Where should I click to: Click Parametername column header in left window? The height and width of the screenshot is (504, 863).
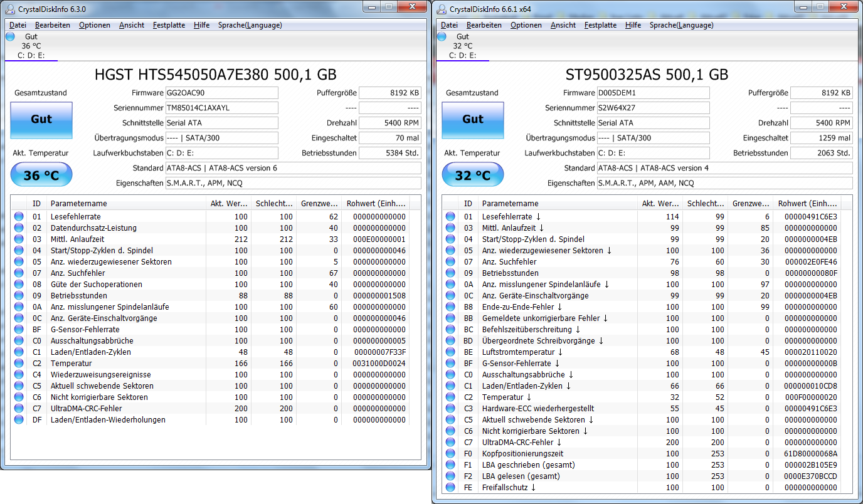(127, 204)
